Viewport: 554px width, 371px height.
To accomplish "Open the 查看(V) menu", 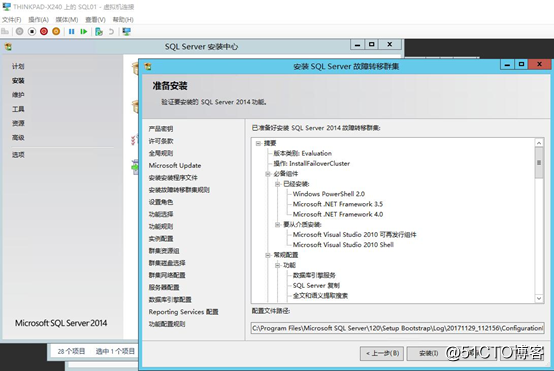I will click(95, 20).
